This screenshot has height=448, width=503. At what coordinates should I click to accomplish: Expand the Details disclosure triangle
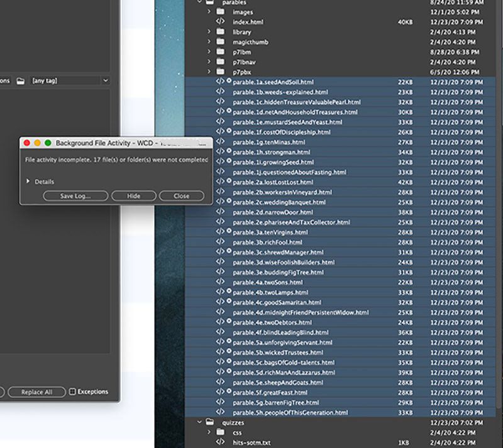pos(28,182)
